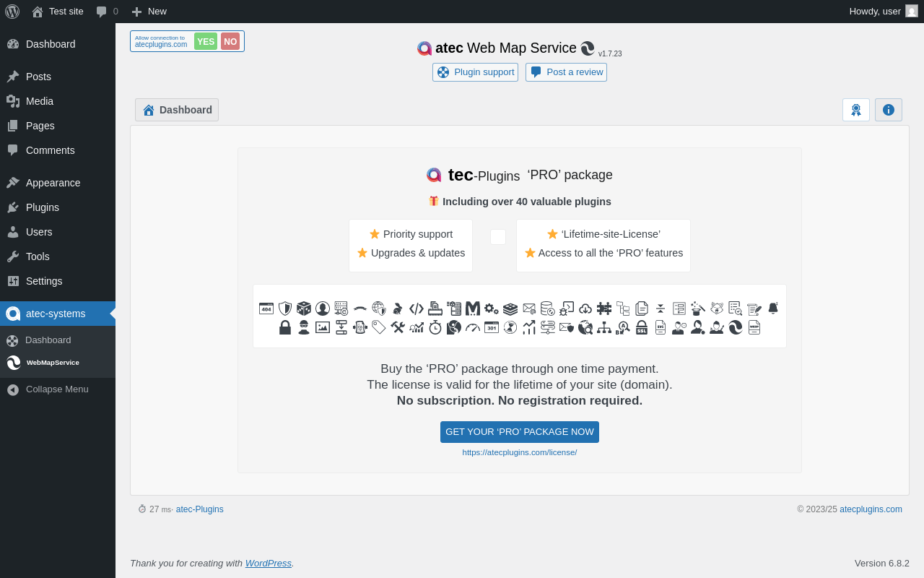Click the 404 page plugin icon
The image size is (924, 578).
point(266,309)
